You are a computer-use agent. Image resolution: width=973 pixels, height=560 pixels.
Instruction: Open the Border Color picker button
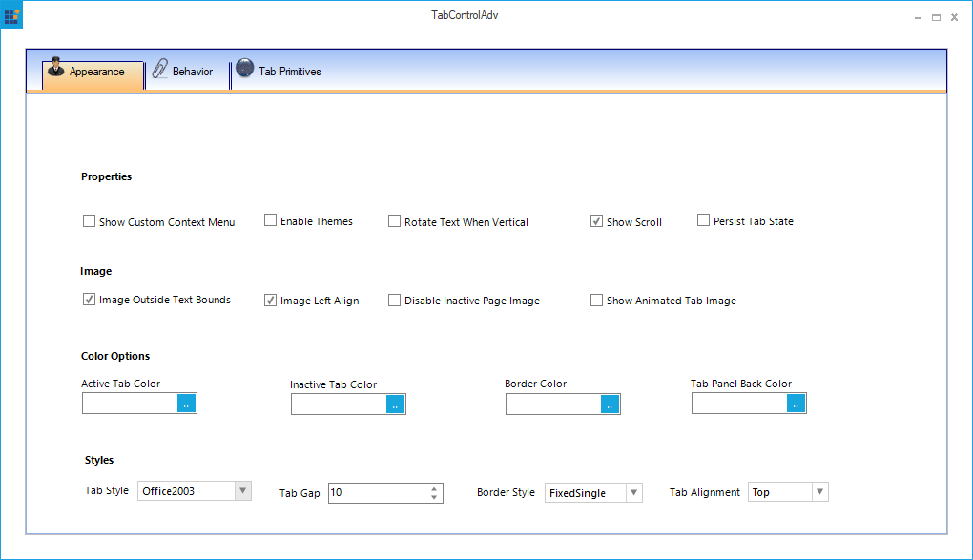610,404
